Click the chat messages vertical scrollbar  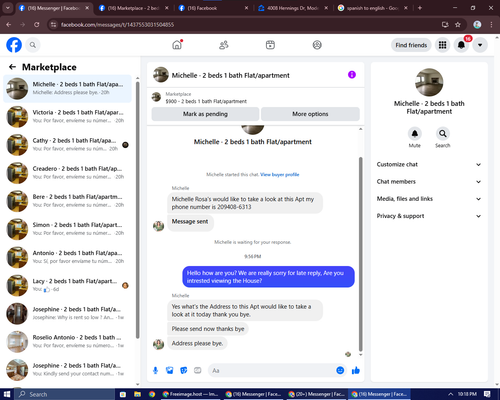pyautogui.click(x=360, y=253)
